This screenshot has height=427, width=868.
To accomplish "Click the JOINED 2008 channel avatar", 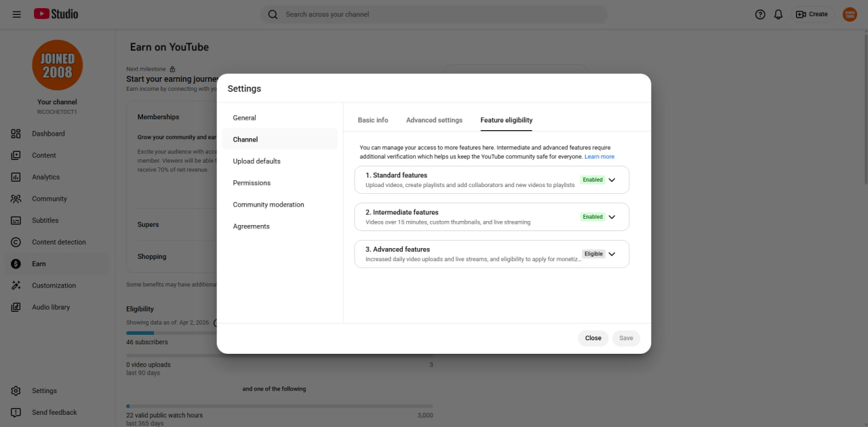I will [58, 65].
